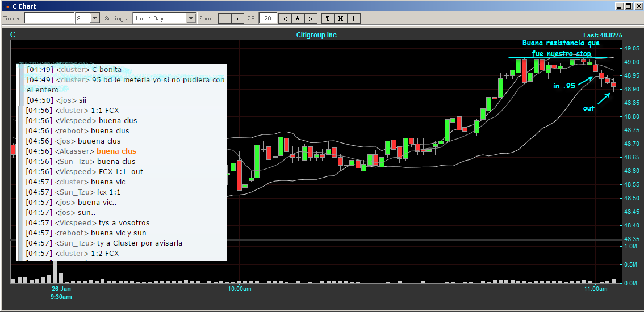This screenshot has width=644, height=312.
Task: Minimize the C Chart window
Action: pyautogui.click(x=619, y=6)
